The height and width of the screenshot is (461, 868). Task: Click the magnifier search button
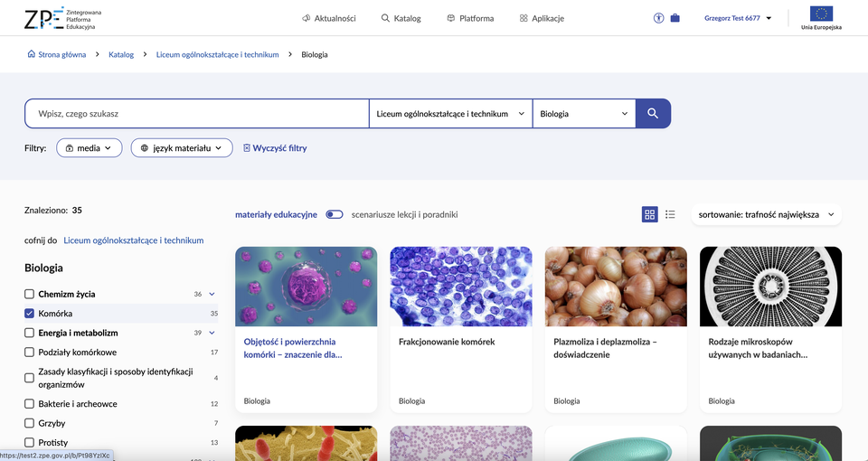point(653,114)
